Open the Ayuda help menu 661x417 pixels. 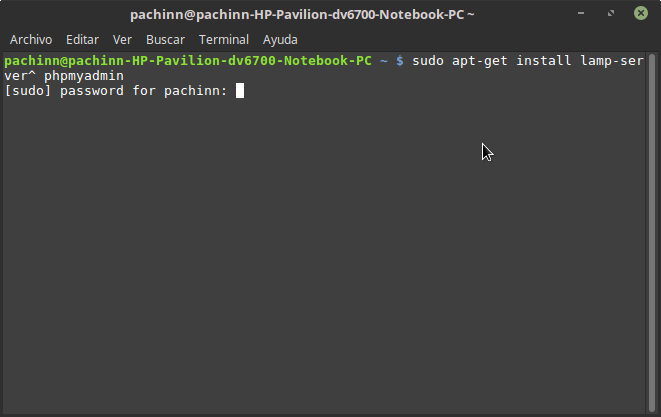click(280, 40)
